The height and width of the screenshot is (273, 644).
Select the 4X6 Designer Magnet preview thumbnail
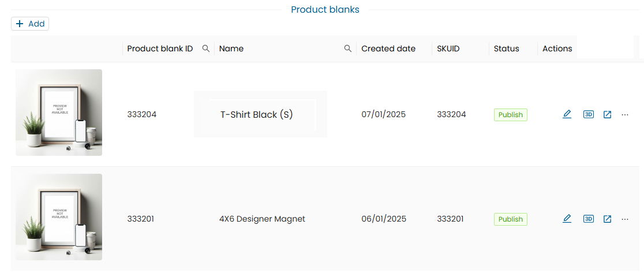(x=59, y=217)
